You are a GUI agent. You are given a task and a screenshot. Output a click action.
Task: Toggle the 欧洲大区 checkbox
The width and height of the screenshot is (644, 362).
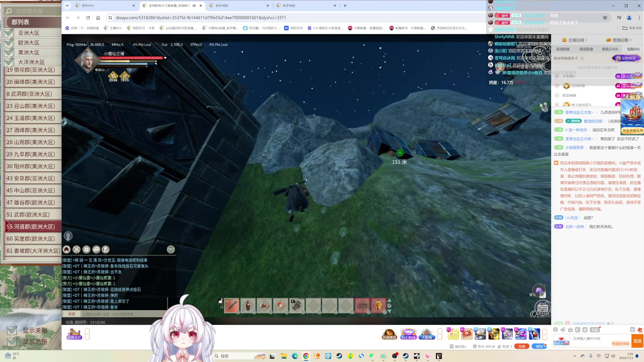click(9, 43)
